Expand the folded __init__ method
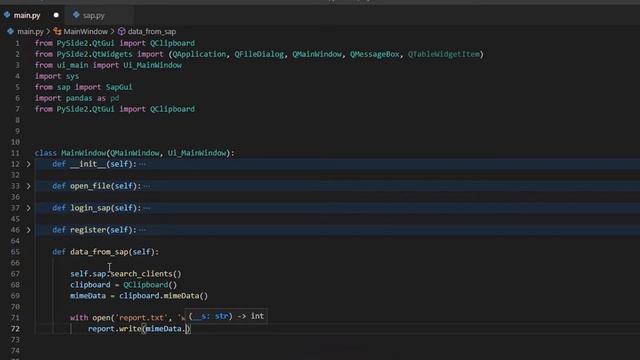 (28, 164)
